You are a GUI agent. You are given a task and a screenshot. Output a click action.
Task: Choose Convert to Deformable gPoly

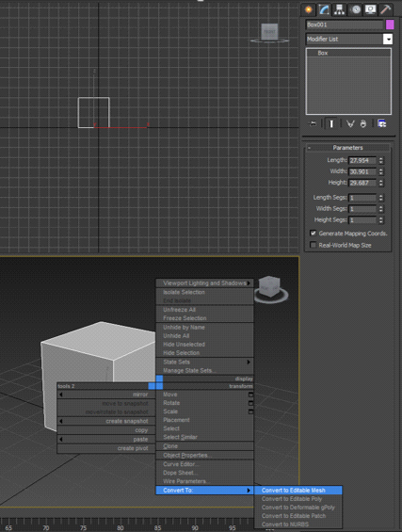(298, 508)
